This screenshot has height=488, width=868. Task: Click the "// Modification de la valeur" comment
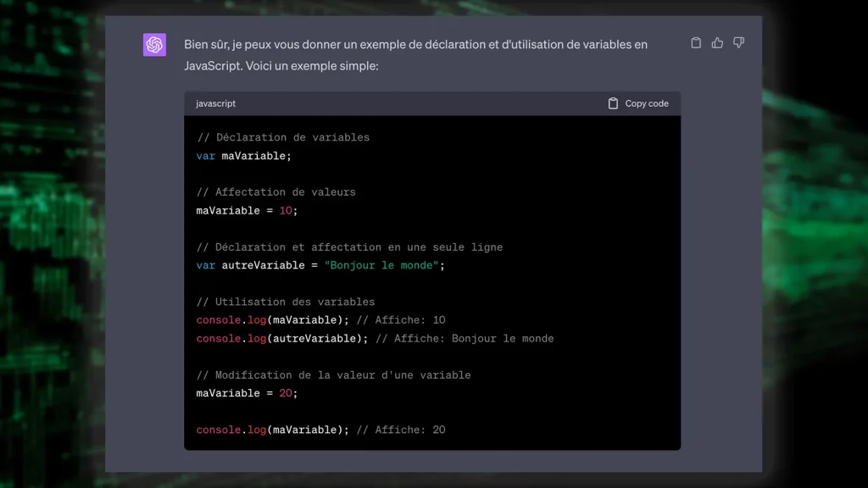[333, 375]
